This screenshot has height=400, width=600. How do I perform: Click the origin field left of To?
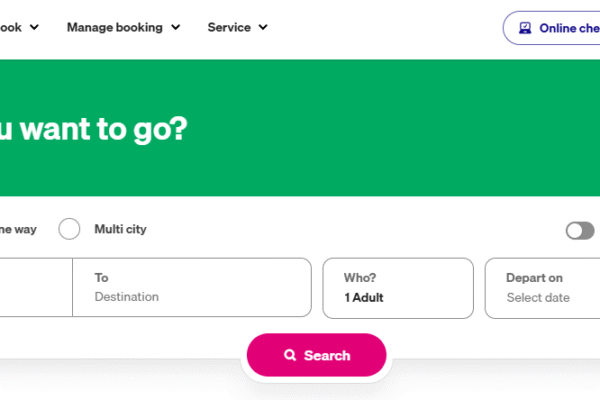(35, 288)
